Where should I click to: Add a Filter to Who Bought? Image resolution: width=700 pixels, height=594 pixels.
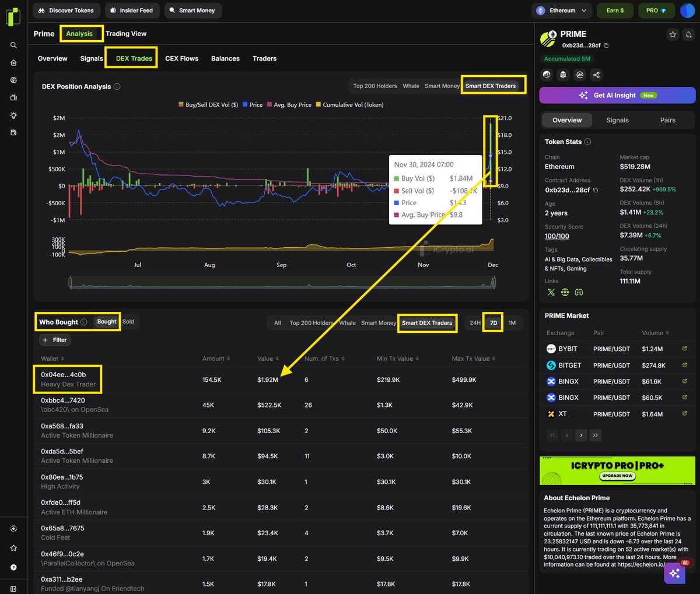pos(55,340)
